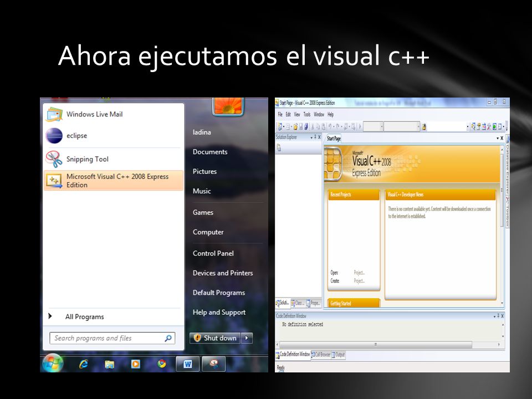The width and height of the screenshot is (532, 399).
Task: Click the Save All toolbar icon
Action: point(306,127)
